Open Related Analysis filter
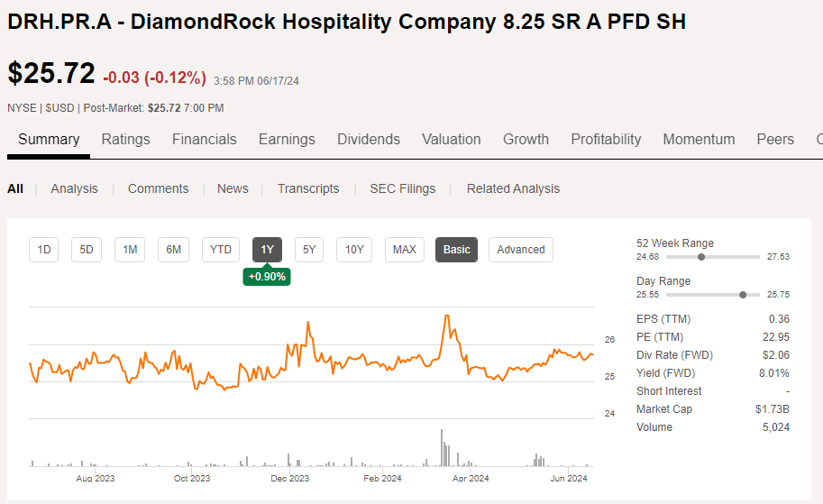Image resolution: width=823 pixels, height=504 pixels. (513, 188)
